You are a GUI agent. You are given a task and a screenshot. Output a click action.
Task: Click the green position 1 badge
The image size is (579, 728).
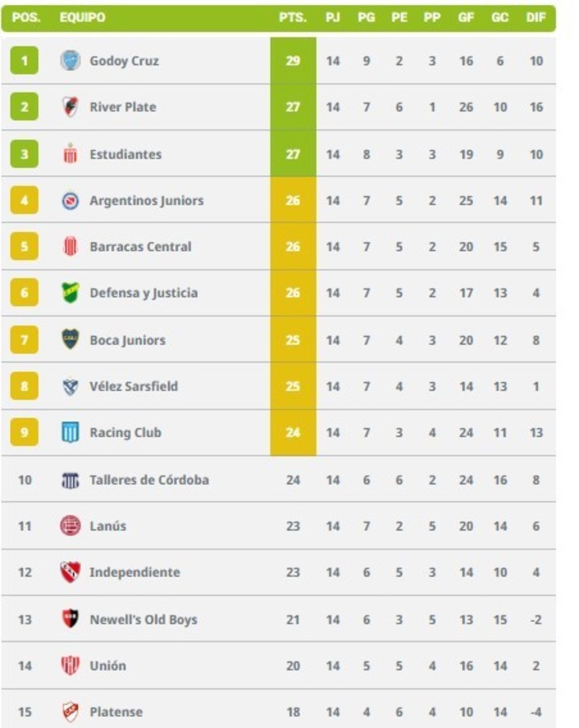[x=24, y=60]
